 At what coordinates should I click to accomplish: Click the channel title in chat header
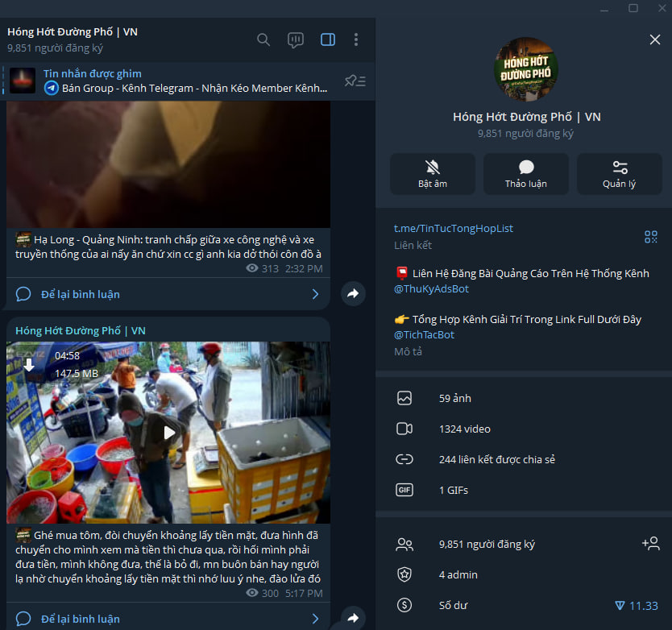(73, 32)
